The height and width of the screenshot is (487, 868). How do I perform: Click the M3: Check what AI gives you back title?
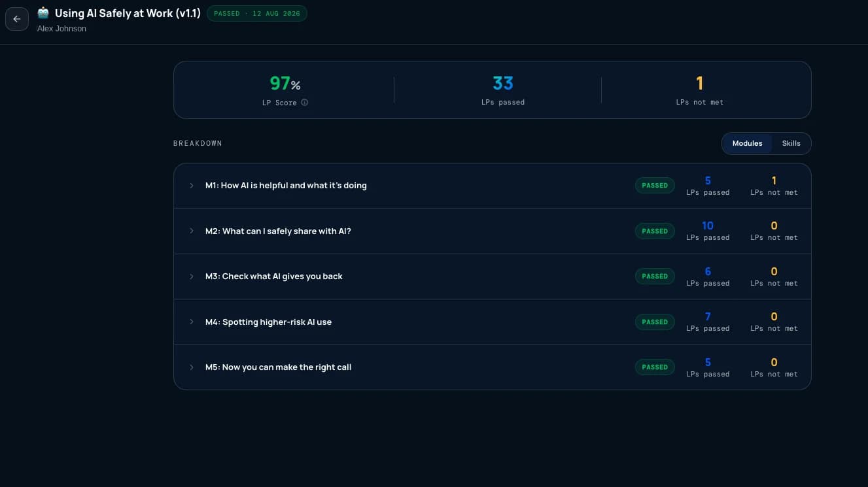tap(273, 277)
